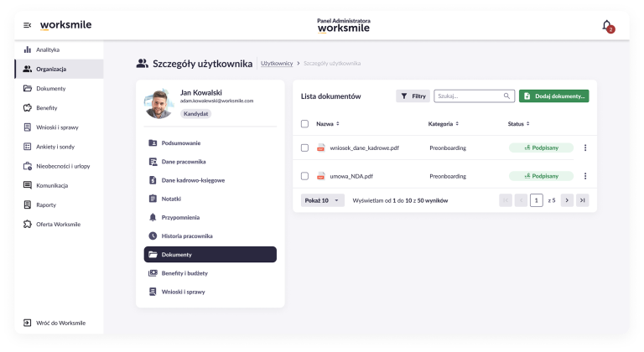Sort the list by Status column
This screenshot has width=644, height=352.
(519, 124)
